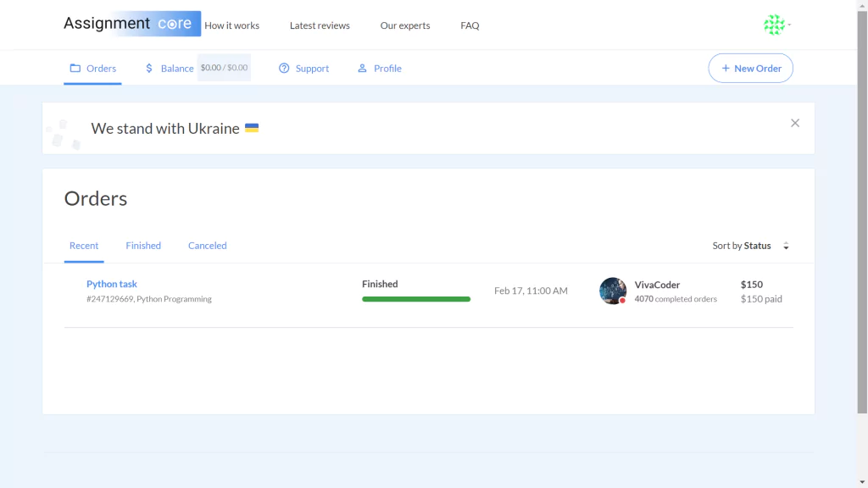Select the Recent orders tab
This screenshot has width=868, height=488.
click(x=84, y=246)
